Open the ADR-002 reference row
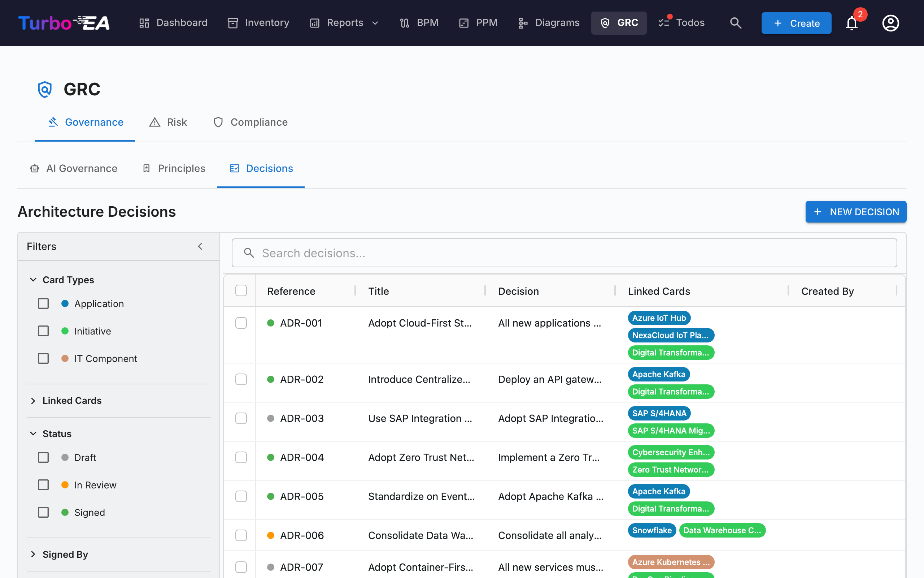 pos(302,379)
